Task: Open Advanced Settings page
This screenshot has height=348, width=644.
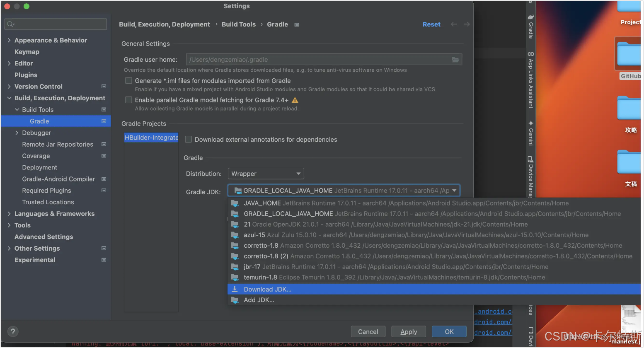Action: (x=44, y=237)
